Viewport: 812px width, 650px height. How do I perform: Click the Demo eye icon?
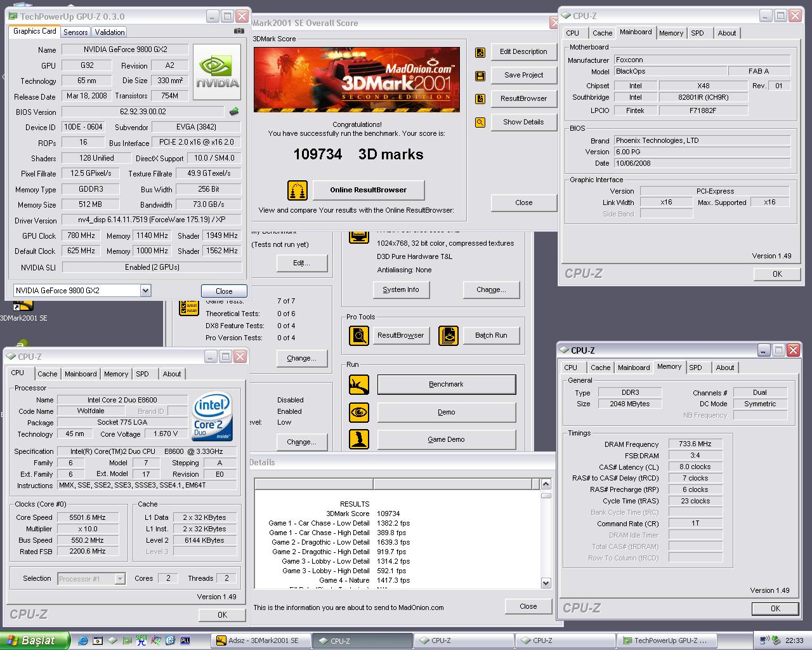(x=359, y=412)
